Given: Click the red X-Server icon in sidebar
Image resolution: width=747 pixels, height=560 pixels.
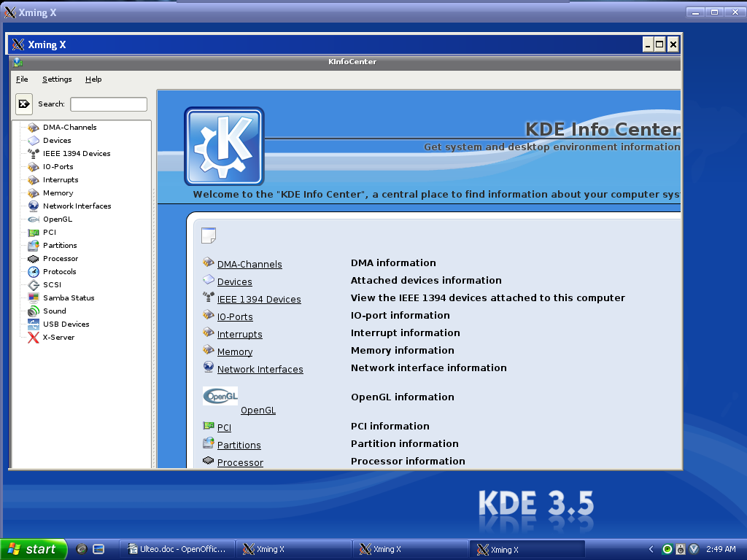Looking at the screenshot, I should 34,338.
